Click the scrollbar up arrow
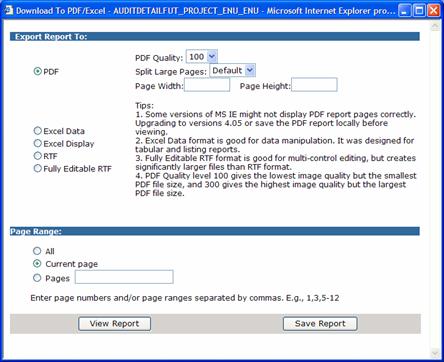The height and width of the screenshot is (362, 444). click(435, 26)
